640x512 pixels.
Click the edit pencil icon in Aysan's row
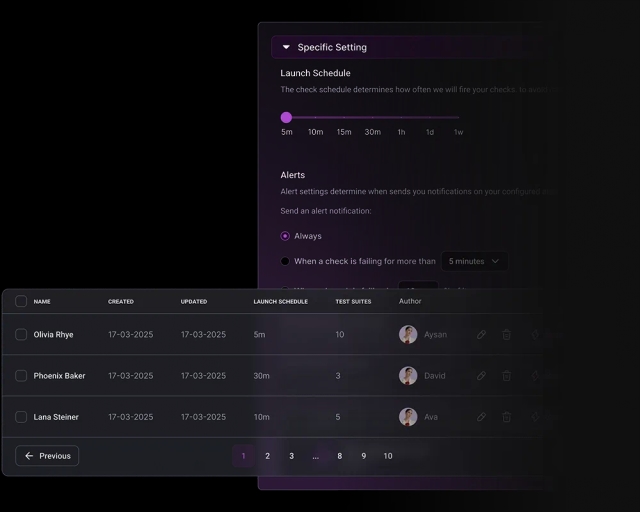tap(481, 335)
